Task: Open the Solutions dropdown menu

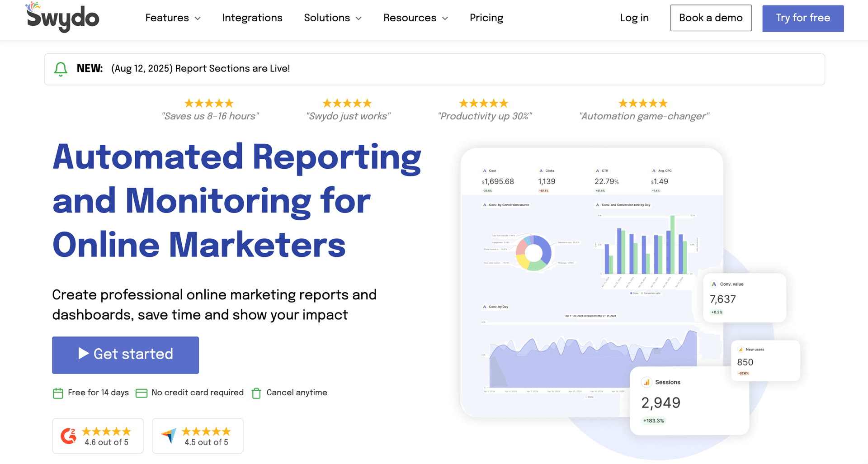Action: (x=333, y=18)
